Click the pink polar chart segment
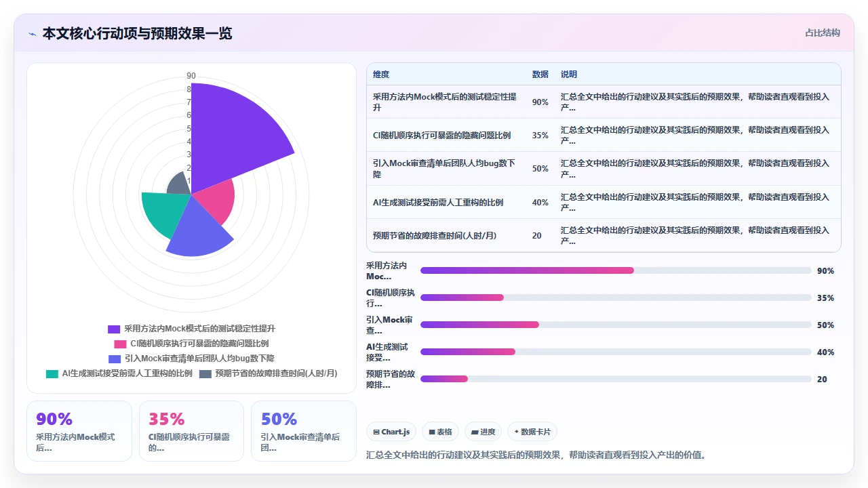The width and height of the screenshot is (868, 488). 216,200
